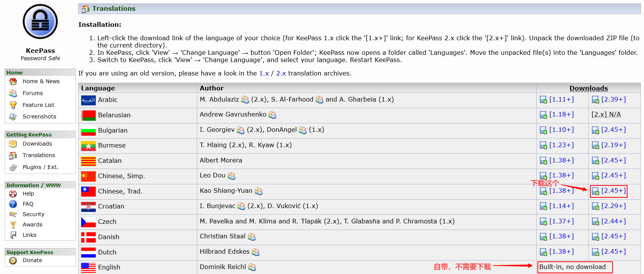Click contact icon next to Dominik Reichl
The height and width of the screenshot is (274, 644).
coord(252,267)
